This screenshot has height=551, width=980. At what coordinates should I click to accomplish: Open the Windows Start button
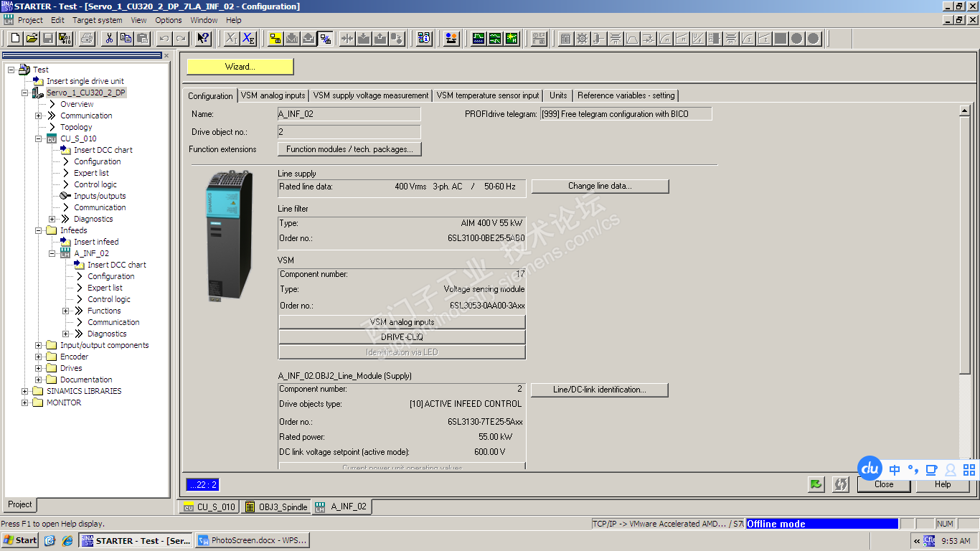click(20, 540)
